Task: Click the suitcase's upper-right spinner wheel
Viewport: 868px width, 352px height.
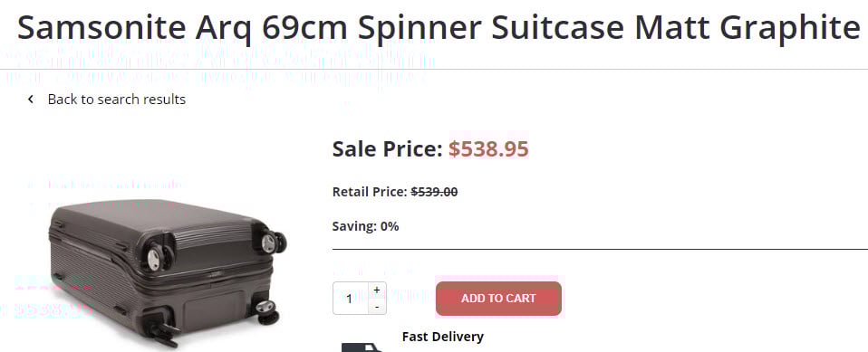Action: click(274, 242)
